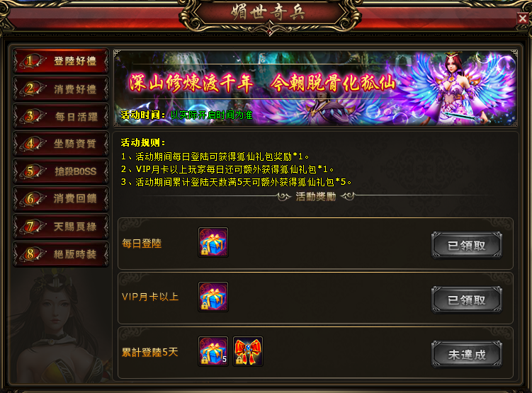Select the 天賜良緣 tab
This screenshot has height=393, width=532.
click(x=61, y=227)
